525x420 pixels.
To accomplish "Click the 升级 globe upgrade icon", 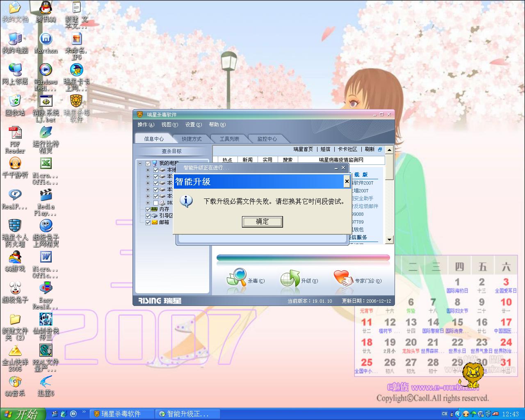I will click(x=290, y=279).
